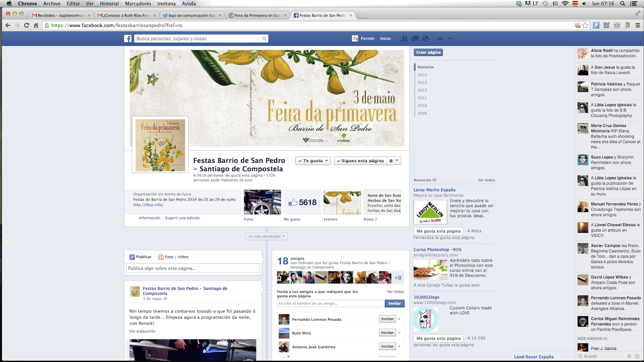Jump to 2012 in the timeline

pyautogui.click(x=422, y=90)
